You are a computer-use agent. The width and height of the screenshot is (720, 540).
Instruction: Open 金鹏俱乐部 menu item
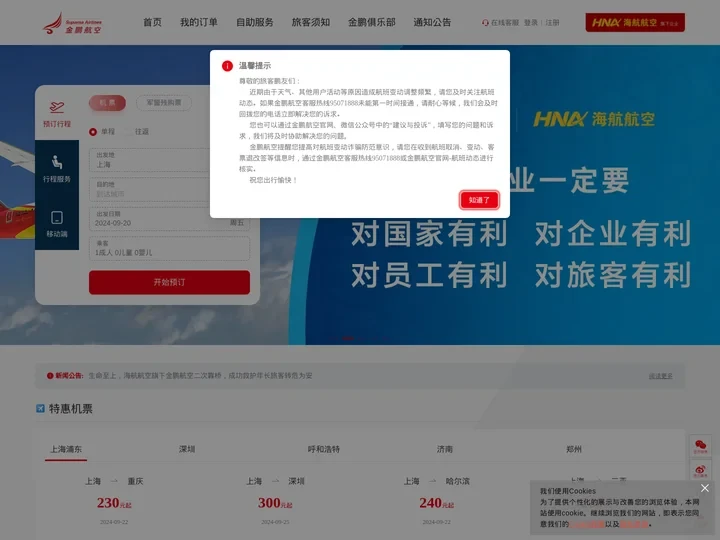point(371,22)
